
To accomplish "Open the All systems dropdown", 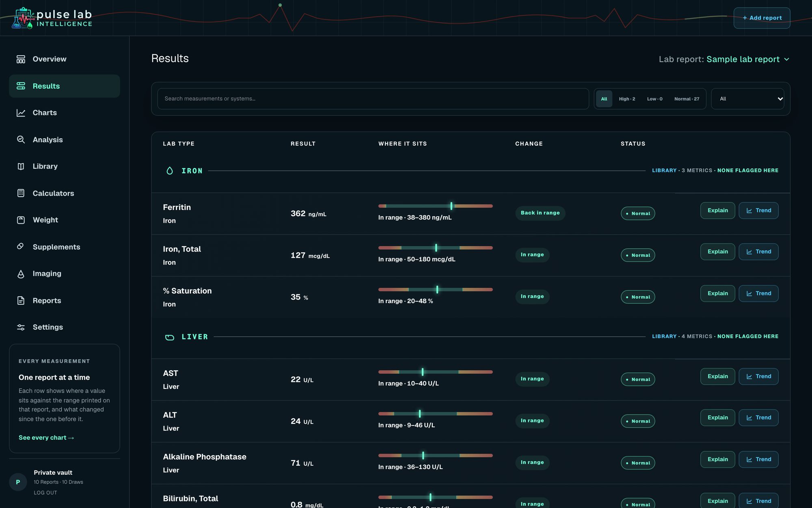I will [x=747, y=99].
